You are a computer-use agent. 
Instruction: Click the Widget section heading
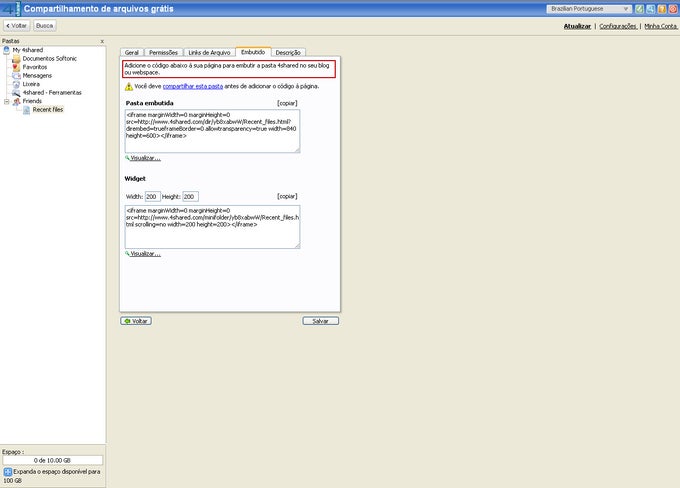tap(135, 179)
